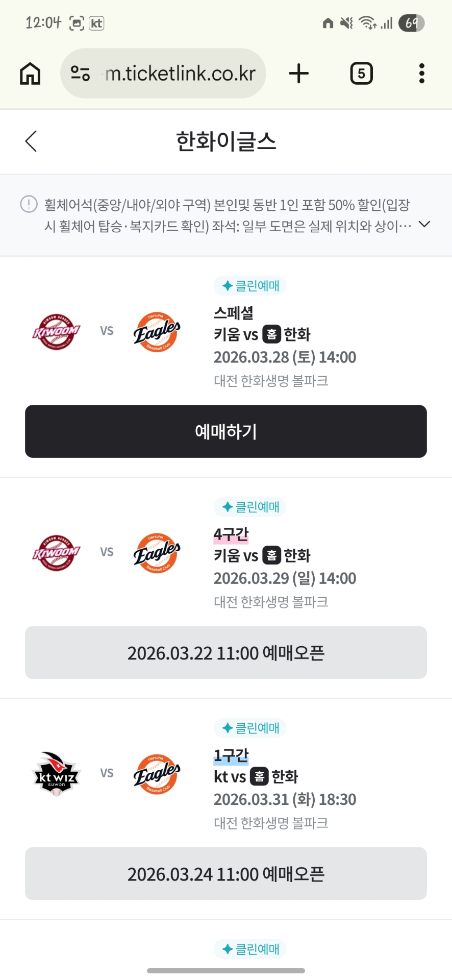Tap the m.ticketlink.co.kr address bar

[180, 73]
